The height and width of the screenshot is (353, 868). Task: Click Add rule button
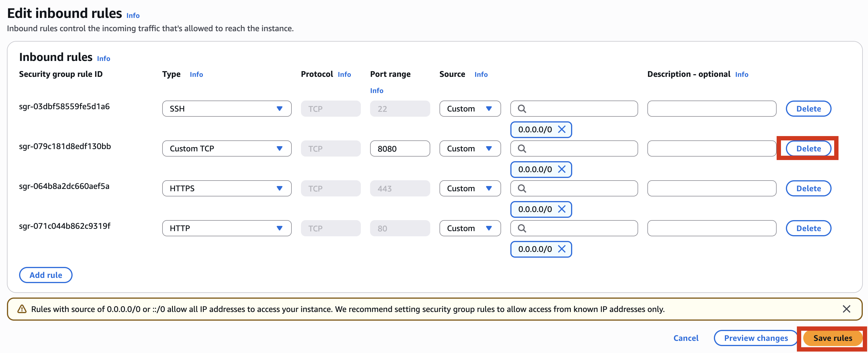46,275
